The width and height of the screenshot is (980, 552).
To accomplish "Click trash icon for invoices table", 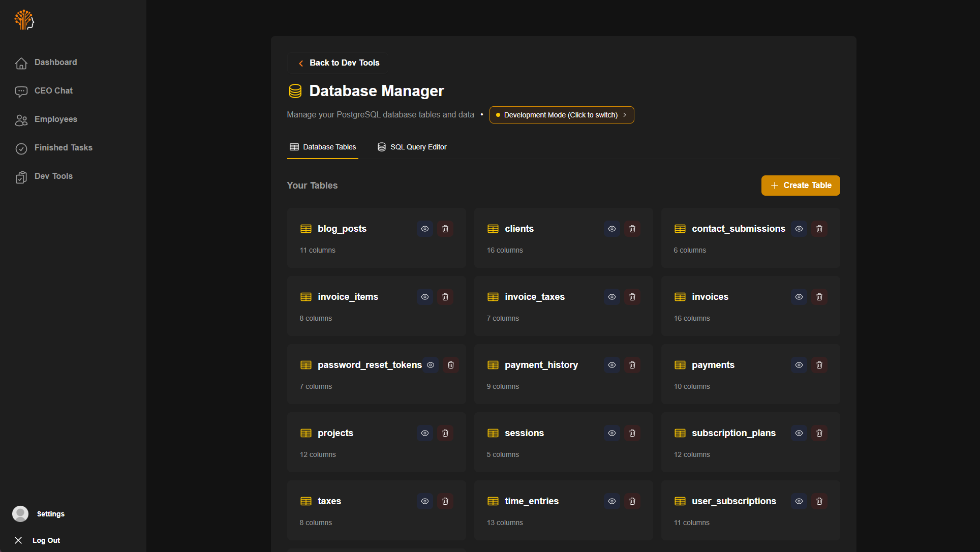I will point(819,297).
